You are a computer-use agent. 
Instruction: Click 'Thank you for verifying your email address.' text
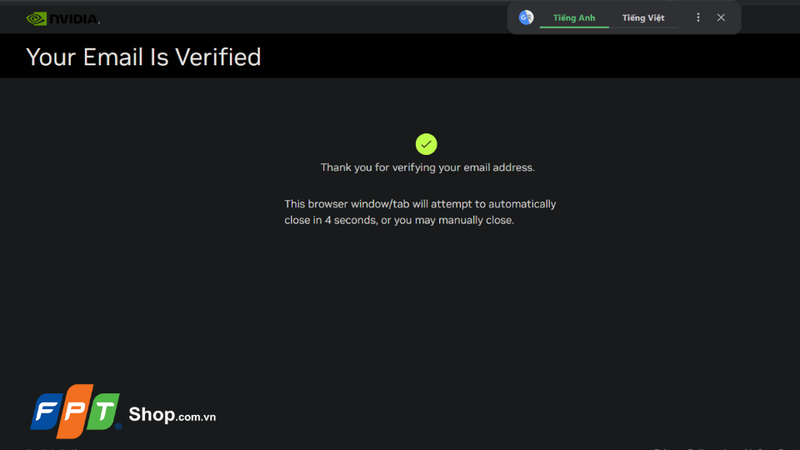click(428, 167)
